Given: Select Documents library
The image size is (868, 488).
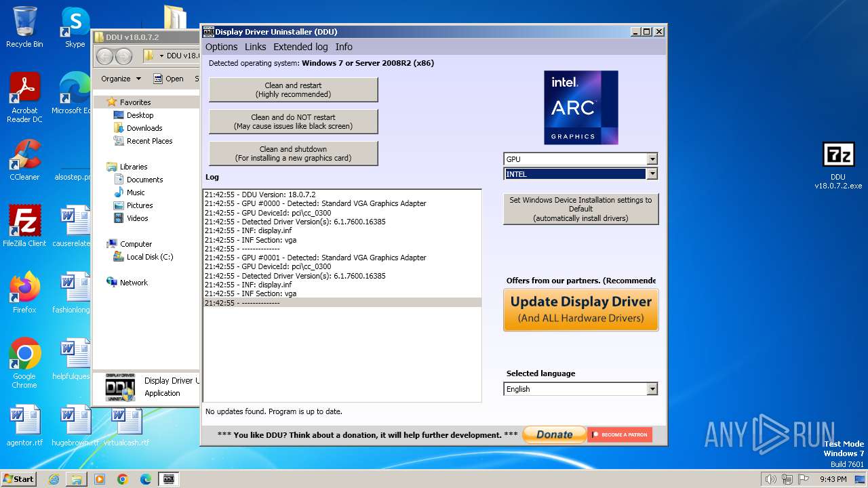Looking at the screenshot, I should [144, 180].
